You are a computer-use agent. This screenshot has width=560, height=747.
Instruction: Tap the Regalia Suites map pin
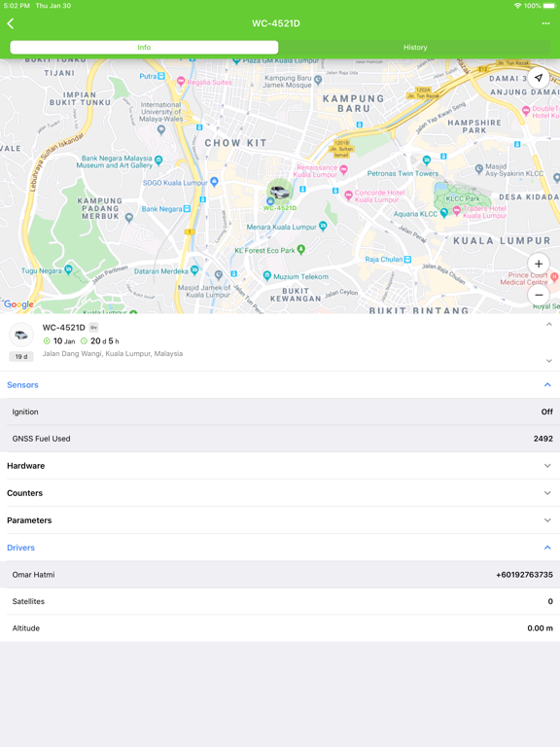(181, 81)
